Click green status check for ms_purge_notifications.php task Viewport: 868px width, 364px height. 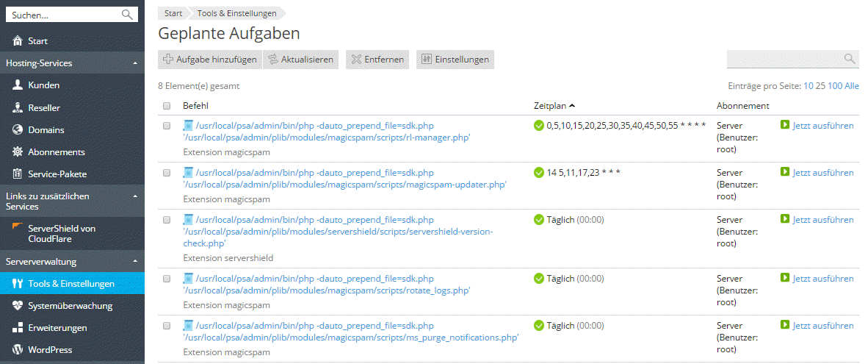pos(538,326)
